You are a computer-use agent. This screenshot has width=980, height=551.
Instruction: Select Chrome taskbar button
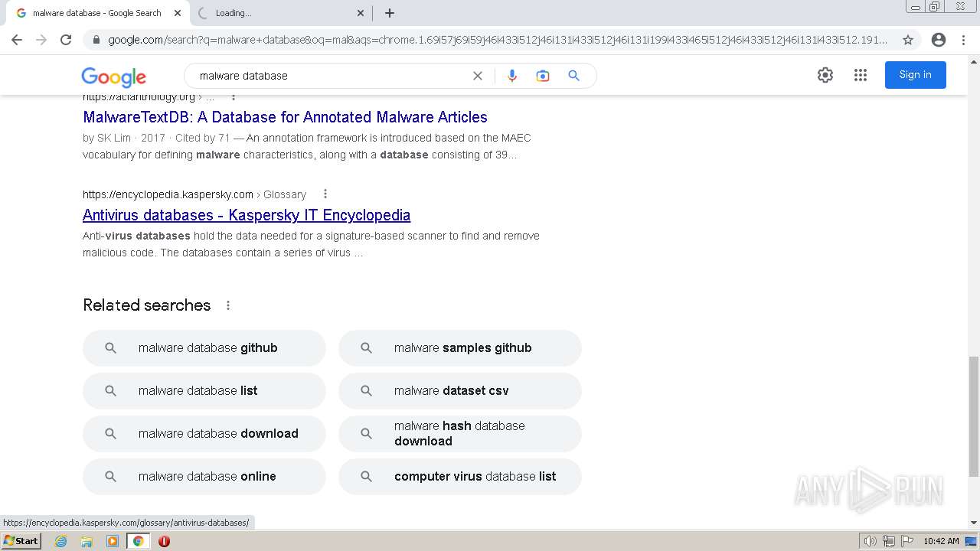tap(138, 541)
